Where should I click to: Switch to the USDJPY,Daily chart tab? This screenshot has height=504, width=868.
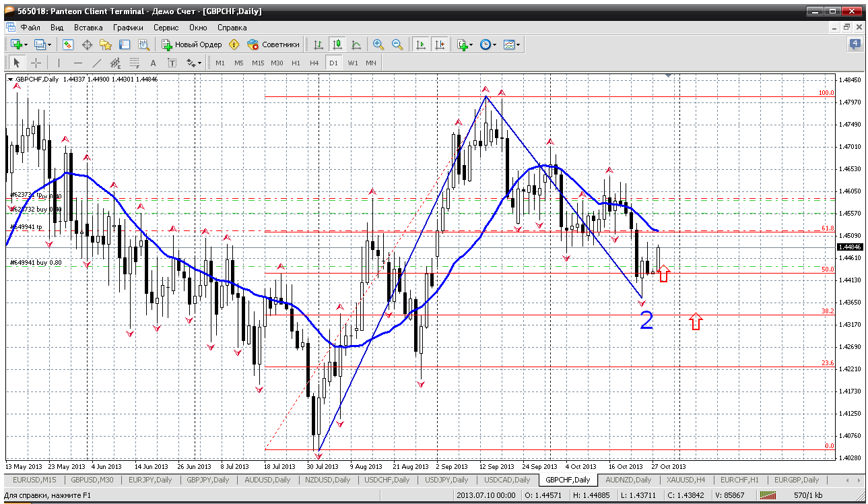(445, 480)
